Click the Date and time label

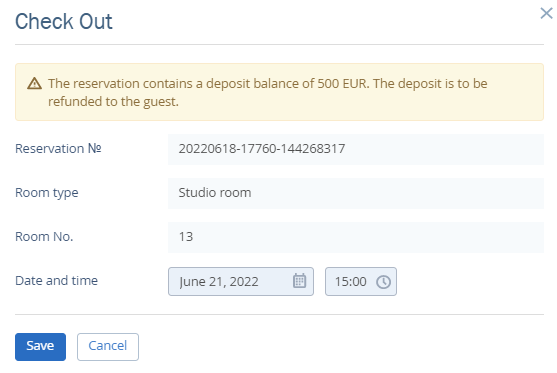[56, 281]
